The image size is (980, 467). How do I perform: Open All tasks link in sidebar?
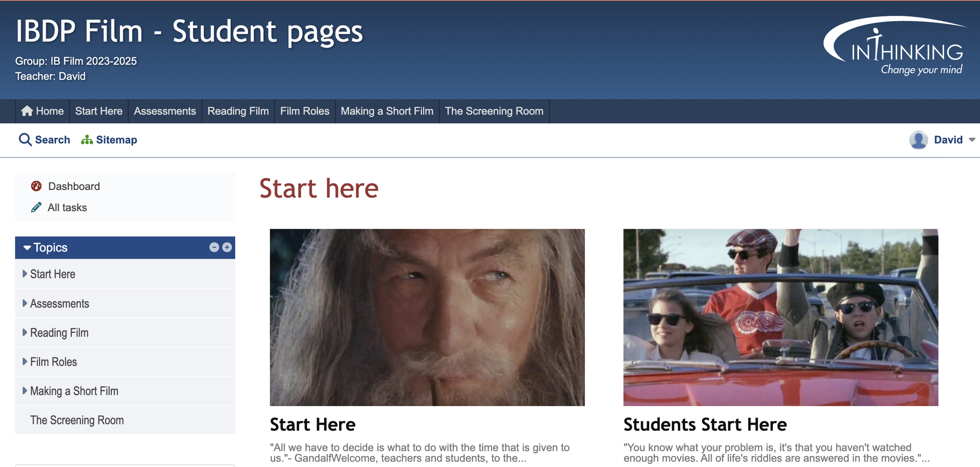pos(67,208)
